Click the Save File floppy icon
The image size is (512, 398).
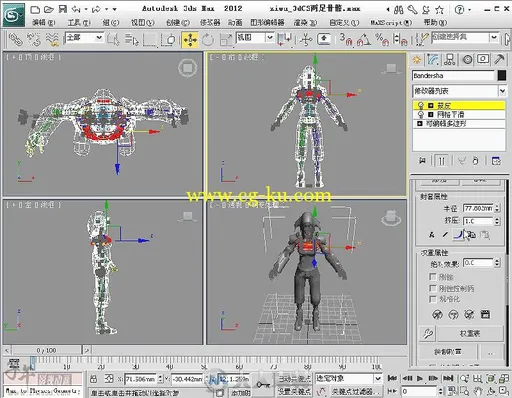[x=63, y=9]
